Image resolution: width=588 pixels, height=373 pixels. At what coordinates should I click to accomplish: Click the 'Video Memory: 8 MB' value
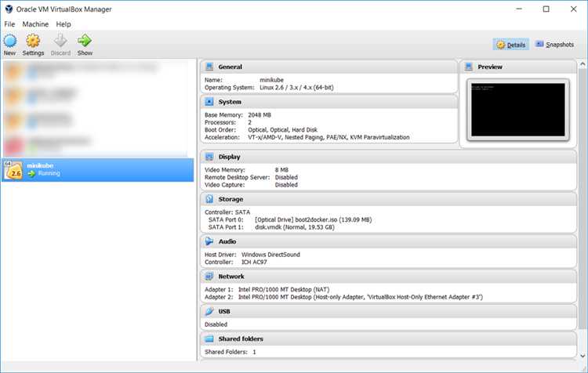tap(281, 170)
